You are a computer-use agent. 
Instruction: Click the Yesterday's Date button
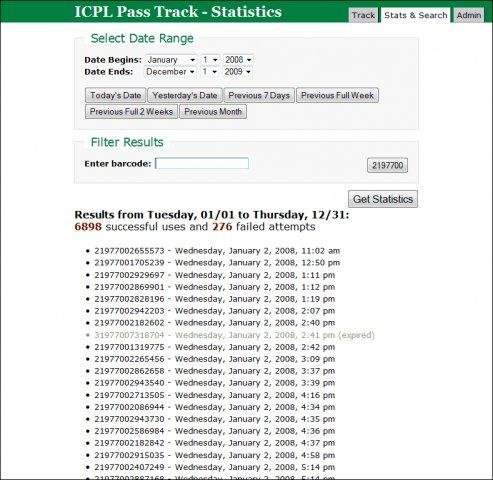[185, 95]
